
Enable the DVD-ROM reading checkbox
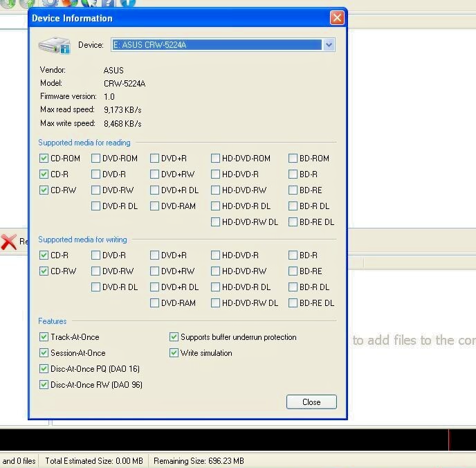[x=95, y=159]
